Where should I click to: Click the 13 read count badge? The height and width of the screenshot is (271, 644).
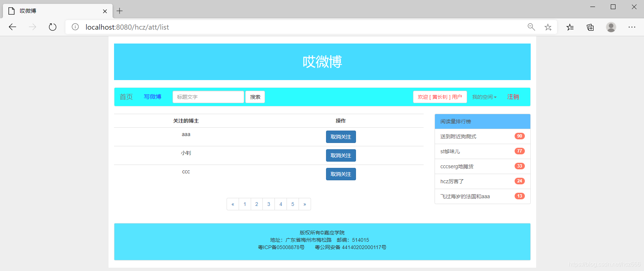pos(520,196)
